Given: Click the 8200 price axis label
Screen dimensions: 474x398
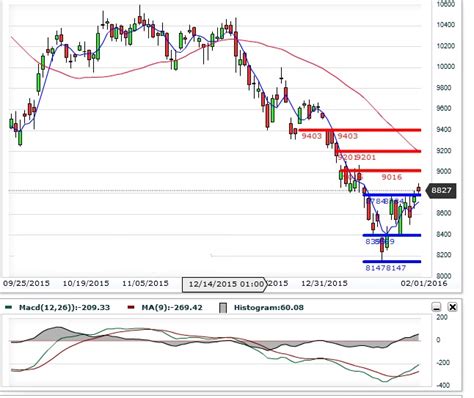Looking at the screenshot, I should 445,255.
